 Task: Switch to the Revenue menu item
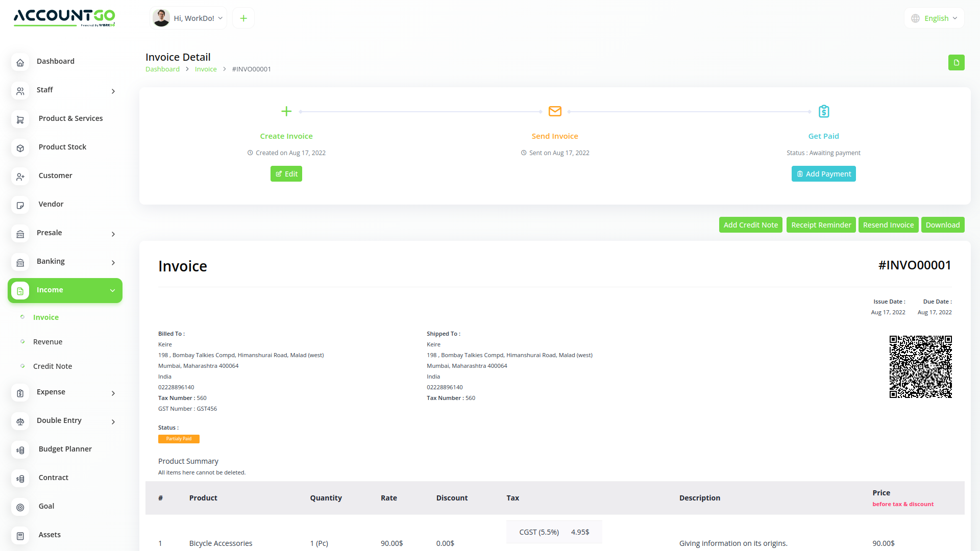click(x=47, y=341)
